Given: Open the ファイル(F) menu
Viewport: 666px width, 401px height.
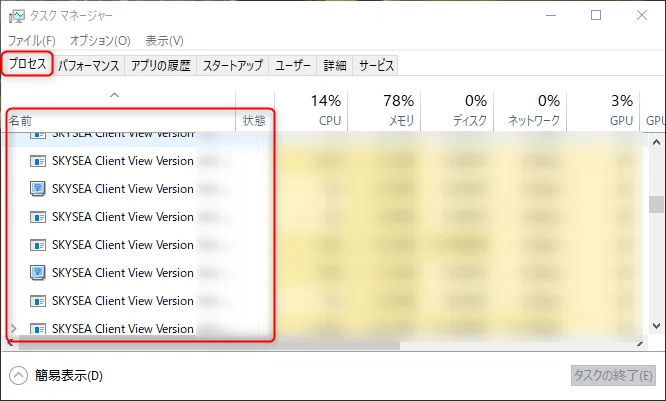Looking at the screenshot, I should coord(32,41).
